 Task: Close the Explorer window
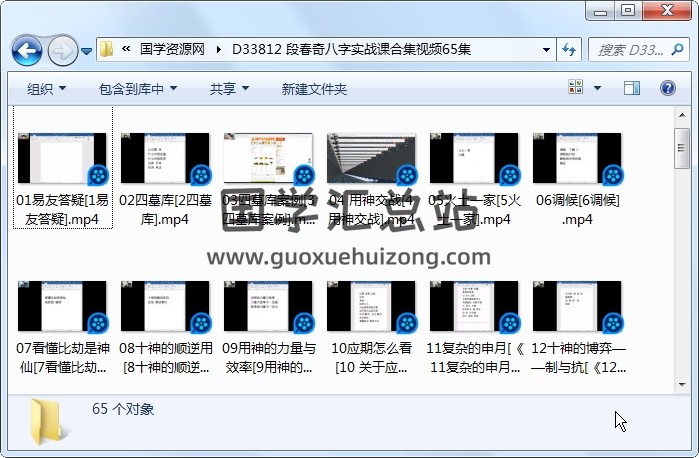(x=666, y=10)
